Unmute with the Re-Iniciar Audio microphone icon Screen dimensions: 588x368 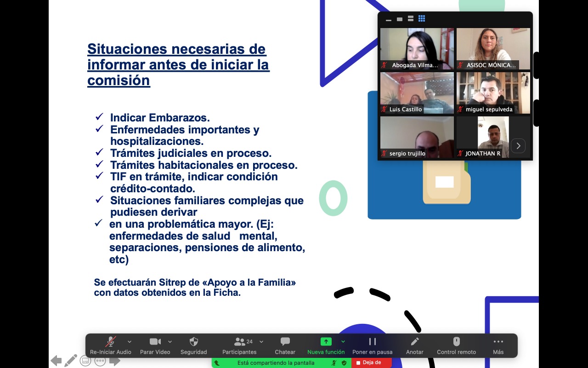tap(111, 341)
